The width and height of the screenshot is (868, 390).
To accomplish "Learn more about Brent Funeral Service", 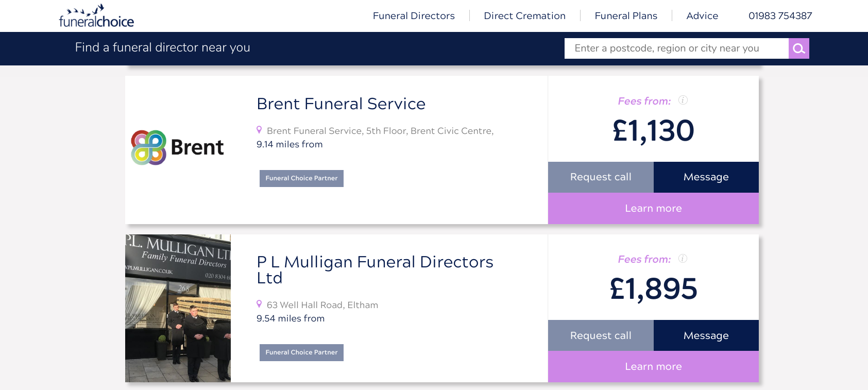I will 653,209.
